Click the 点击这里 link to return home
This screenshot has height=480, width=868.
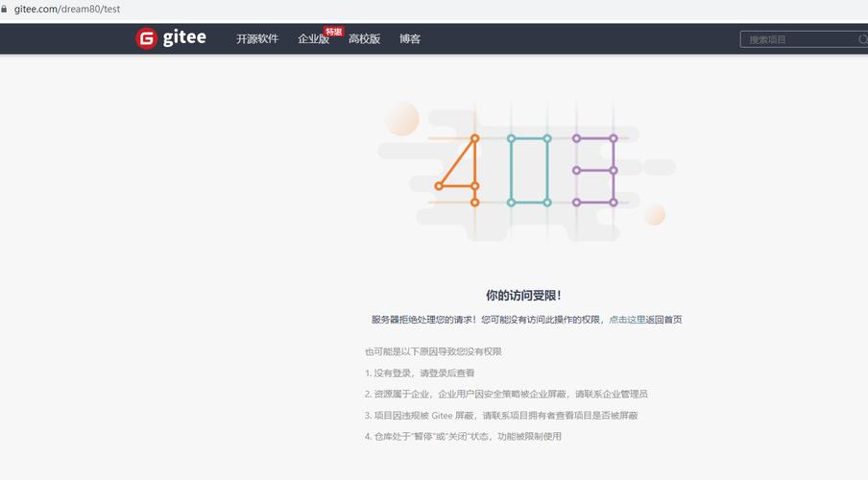[627, 320]
